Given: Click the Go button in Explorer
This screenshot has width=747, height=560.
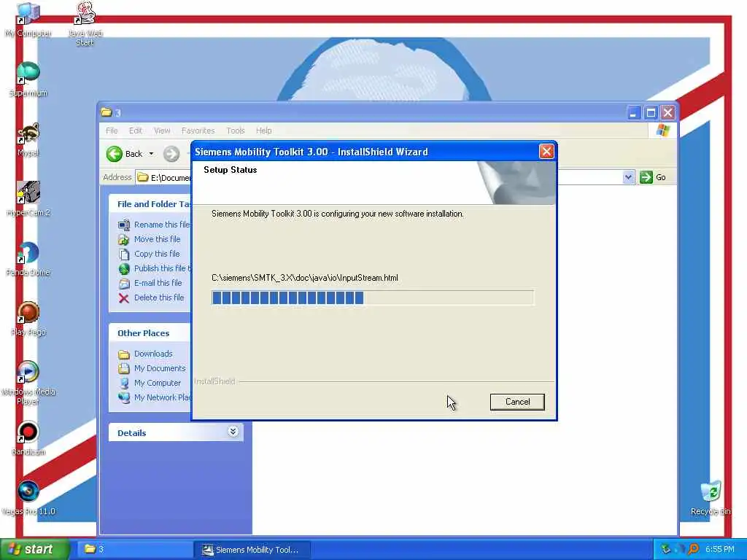Looking at the screenshot, I should tap(653, 177).
